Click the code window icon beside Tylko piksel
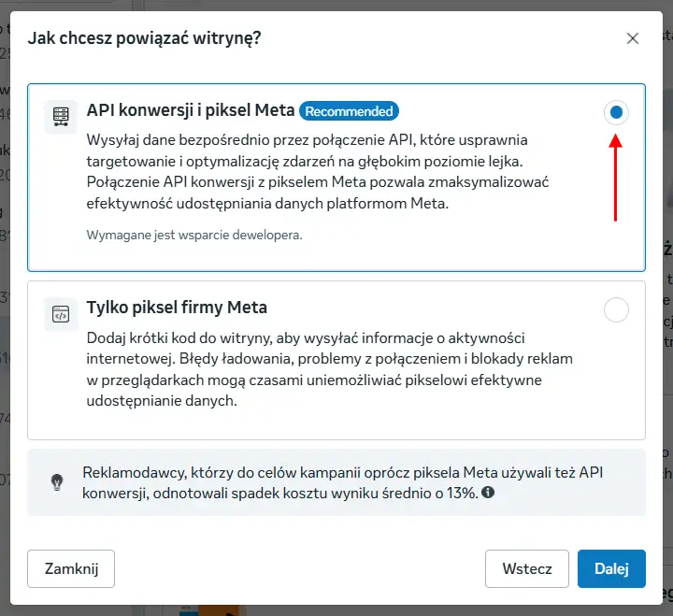Viewport: 673px width, 616px height. click(x=61, y=314)
